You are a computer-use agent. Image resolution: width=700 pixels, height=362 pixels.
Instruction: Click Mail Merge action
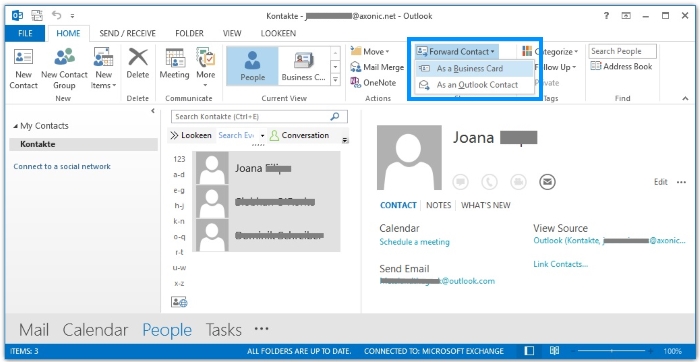coord(377,67)
